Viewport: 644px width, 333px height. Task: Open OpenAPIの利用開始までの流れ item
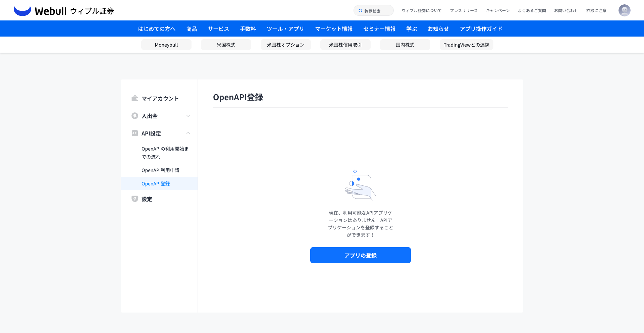(x=165, y=153)
